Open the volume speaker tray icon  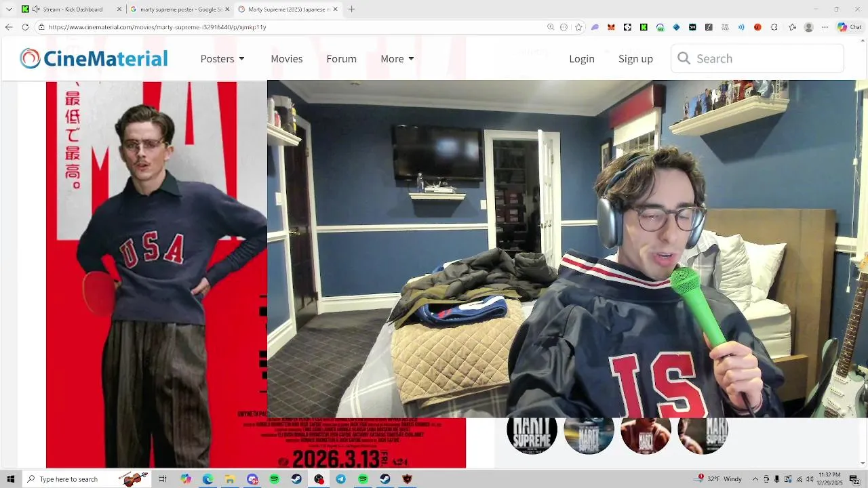810,479
